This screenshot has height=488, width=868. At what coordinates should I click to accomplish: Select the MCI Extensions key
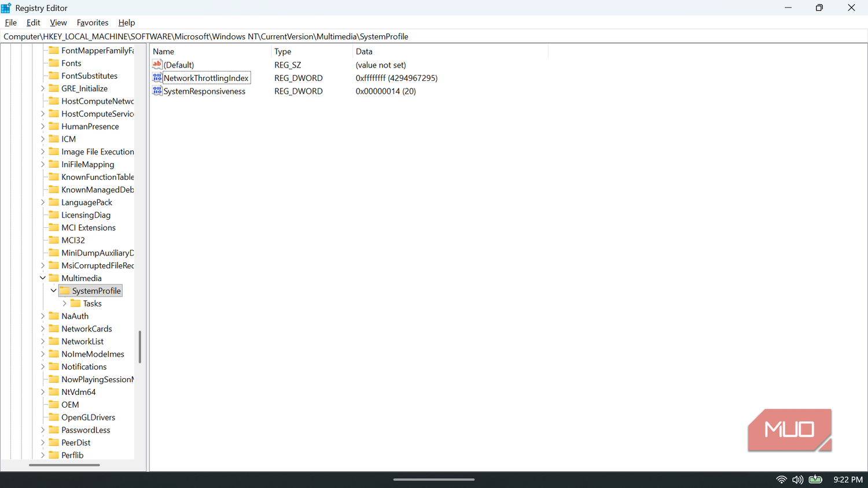pyautogui.click(x=89, y=228)
